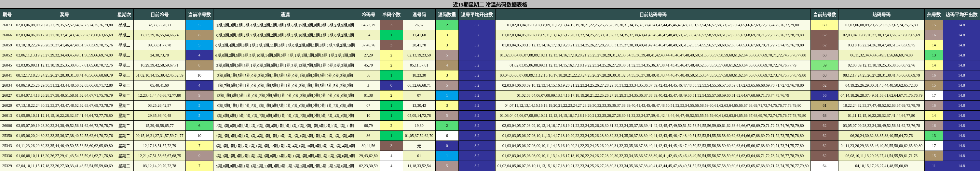The width and height of the screenshot is (980, 171).
Task: Click 冷码号 cell 64,73,79
Action: point(368,25)
